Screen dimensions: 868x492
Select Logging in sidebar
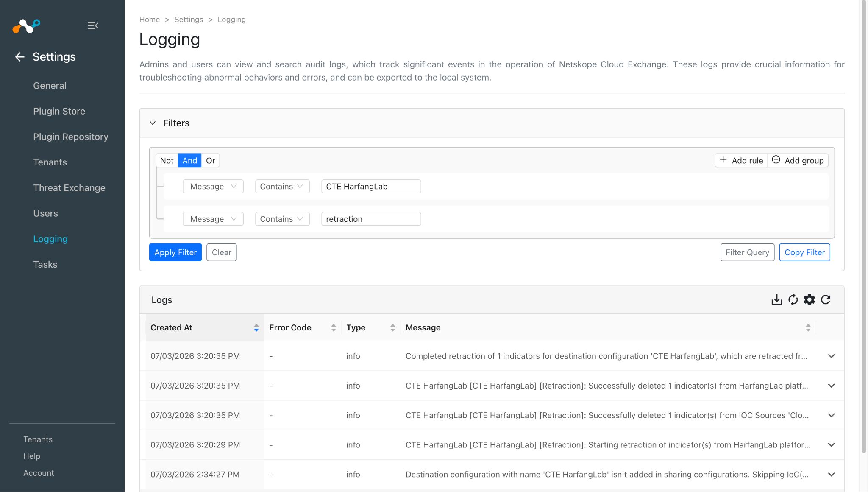50,239
